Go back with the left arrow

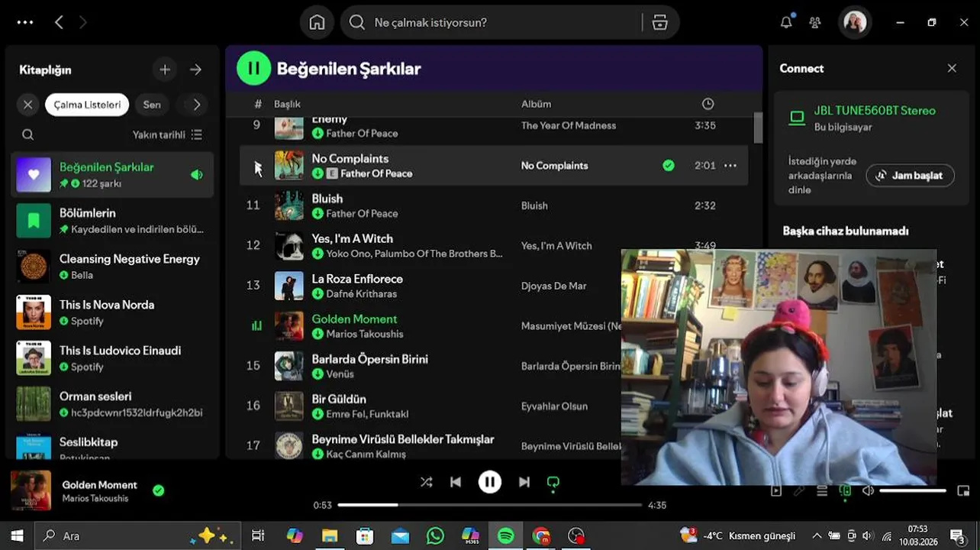click(x=59, y=22)
